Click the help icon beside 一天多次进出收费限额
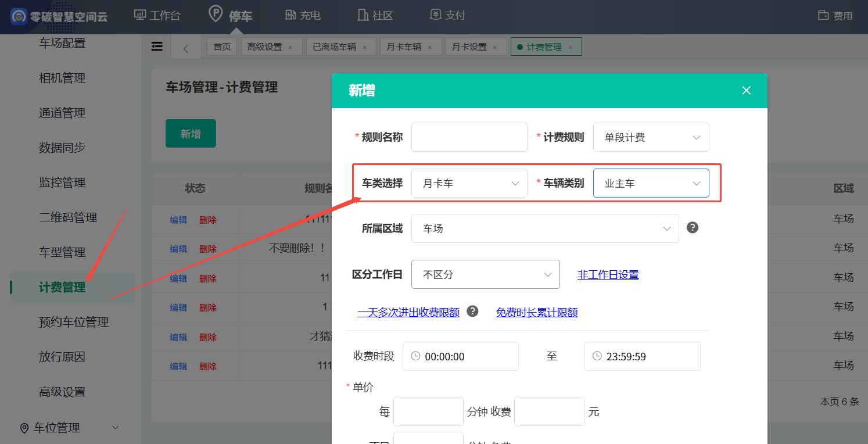 pyautogui.click(x=473, y=311)
